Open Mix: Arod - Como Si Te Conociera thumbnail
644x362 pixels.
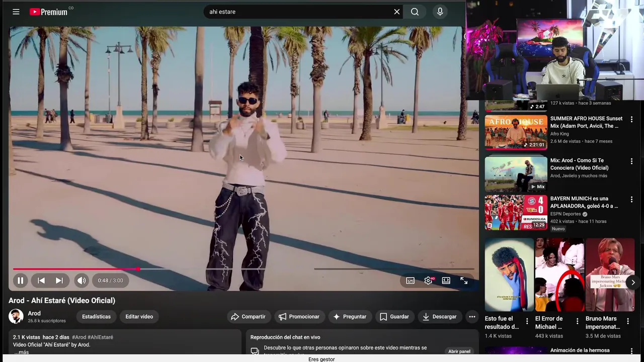(516, 174)
